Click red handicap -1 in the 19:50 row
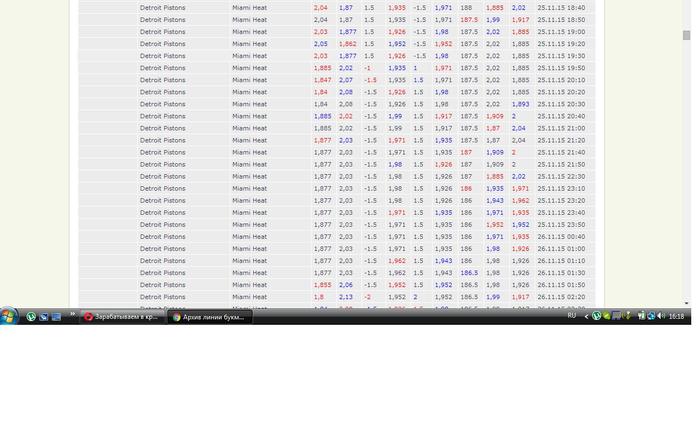 tap(367, 68)
